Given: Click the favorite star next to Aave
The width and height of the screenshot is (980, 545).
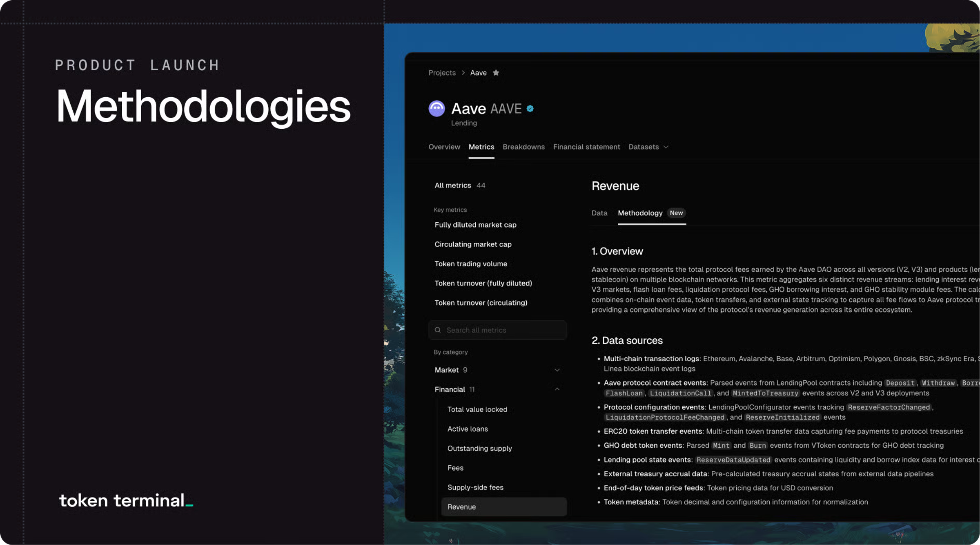Looking at the screenshot, I should (x=496, y=73).
